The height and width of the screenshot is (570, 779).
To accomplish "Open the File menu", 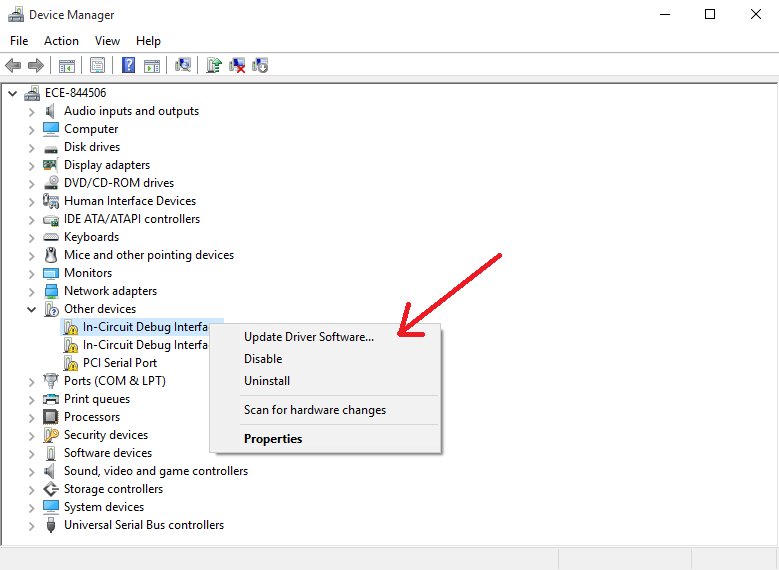I will pos(19,41).
